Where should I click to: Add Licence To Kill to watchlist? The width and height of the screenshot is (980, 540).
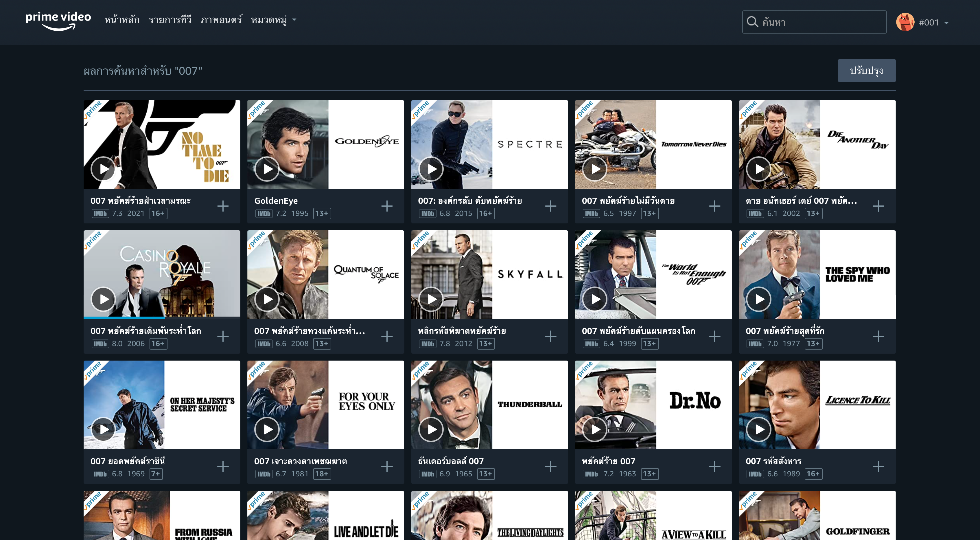click(878, 466)
